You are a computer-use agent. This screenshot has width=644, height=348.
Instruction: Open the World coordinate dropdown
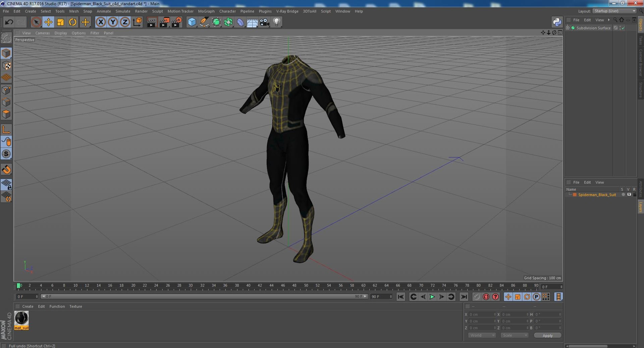[x=482, y=335]
